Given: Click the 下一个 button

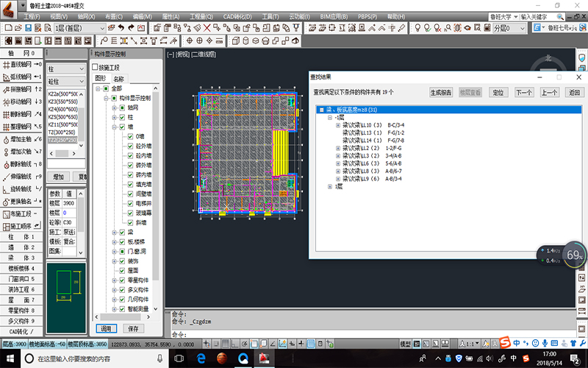Looking at the screenshot, I should [x=523, y=93].
